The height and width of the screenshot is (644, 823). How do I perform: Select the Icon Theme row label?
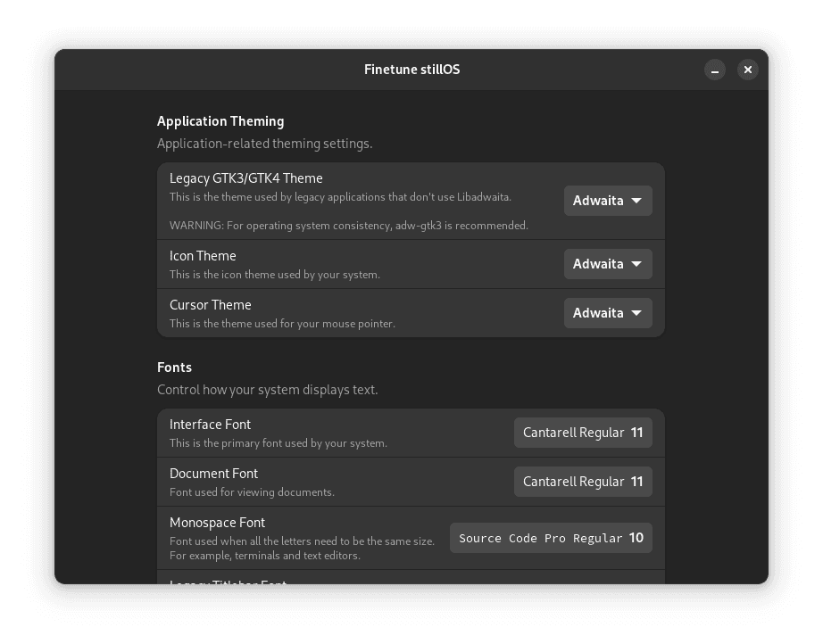(203, 256)
